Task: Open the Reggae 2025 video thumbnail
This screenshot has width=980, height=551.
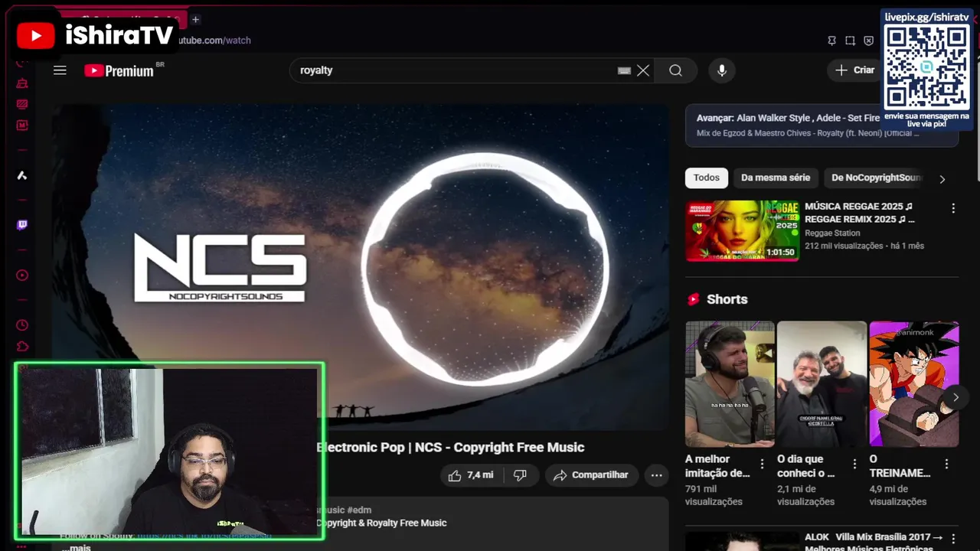Action: [742, 231]
